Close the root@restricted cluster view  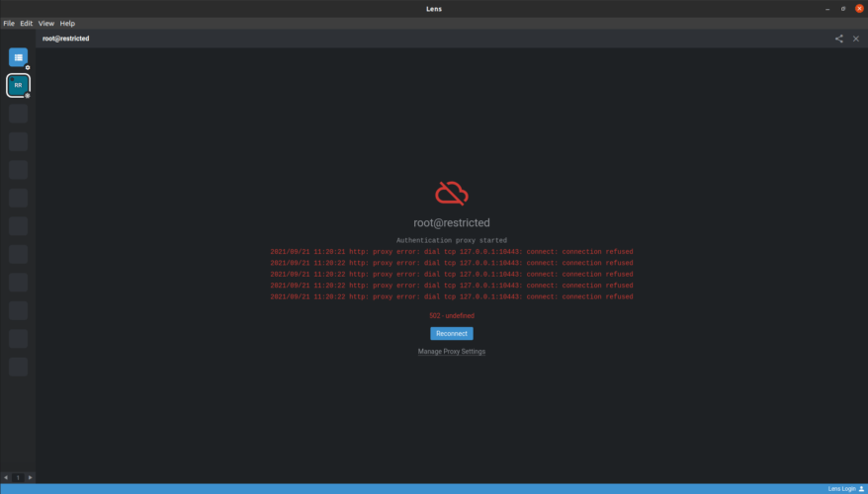[856, 39]
